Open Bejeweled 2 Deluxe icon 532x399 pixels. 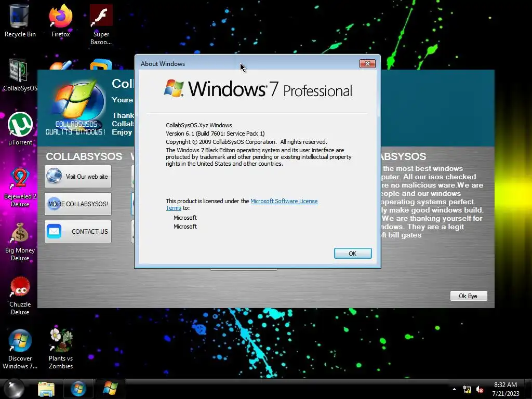[20, 187]
